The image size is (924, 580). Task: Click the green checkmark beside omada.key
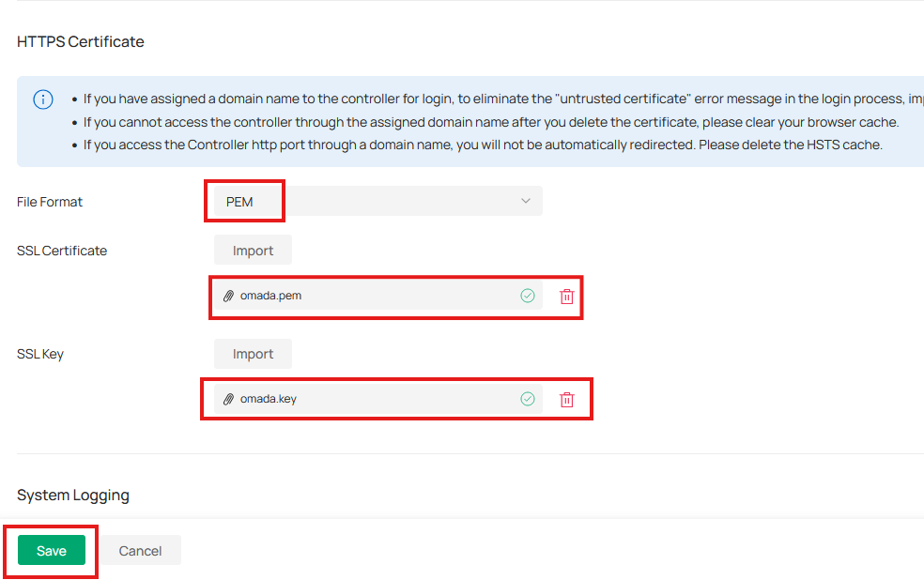pyautogui.click(x=528, y=398)
